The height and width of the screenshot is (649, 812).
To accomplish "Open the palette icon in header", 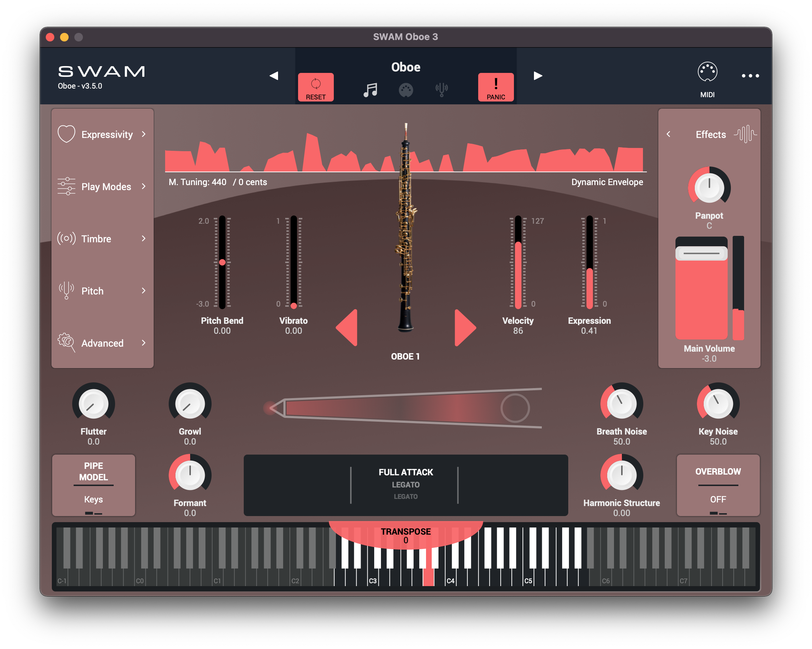I will coord(406,90).
